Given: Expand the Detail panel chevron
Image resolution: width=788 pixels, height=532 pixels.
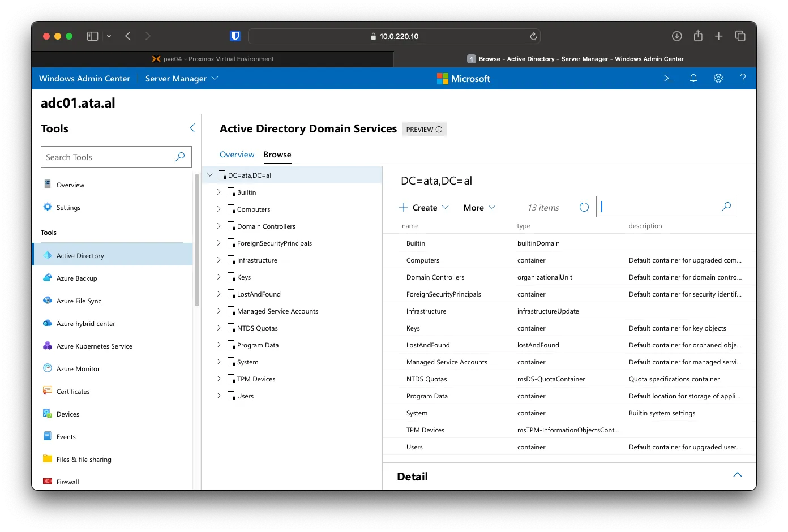Looking at the screenshot, I should click(x=737, y=475).
